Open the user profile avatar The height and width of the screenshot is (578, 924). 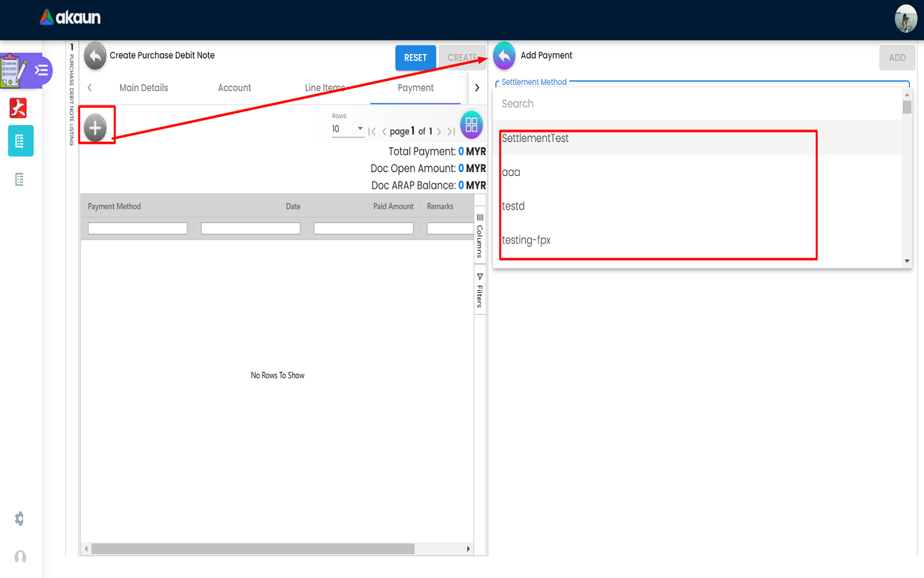tap(905, 19)
